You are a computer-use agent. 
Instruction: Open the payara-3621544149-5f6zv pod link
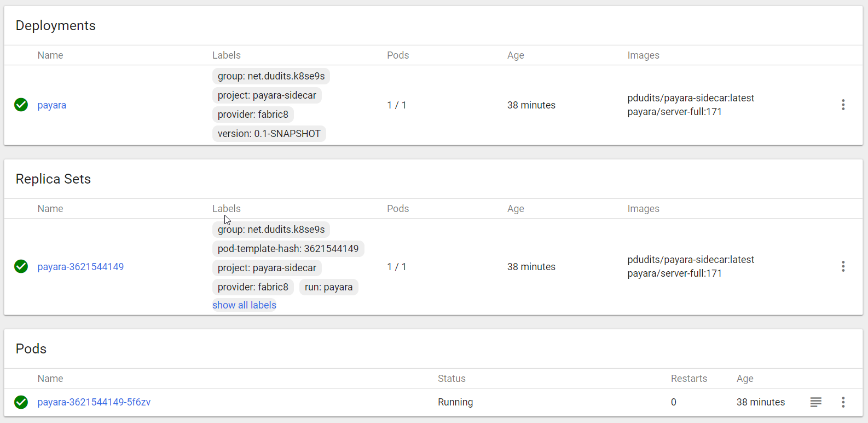point(94,402)
